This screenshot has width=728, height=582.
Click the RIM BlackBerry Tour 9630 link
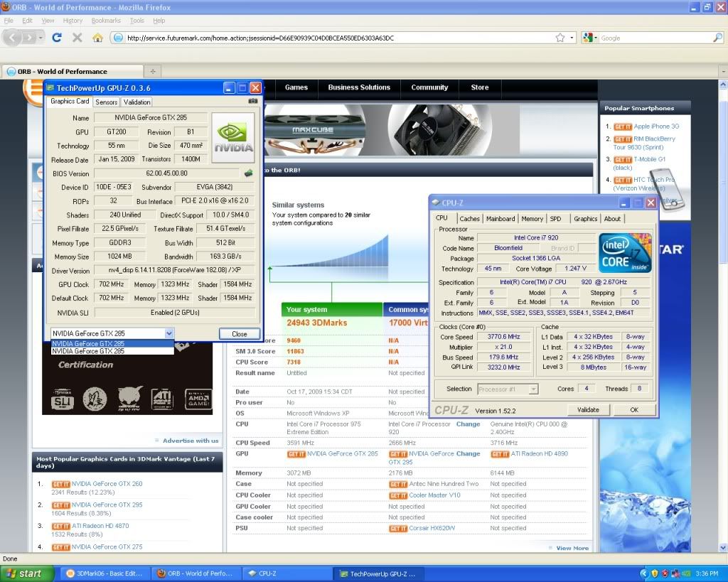click(644, 143)
